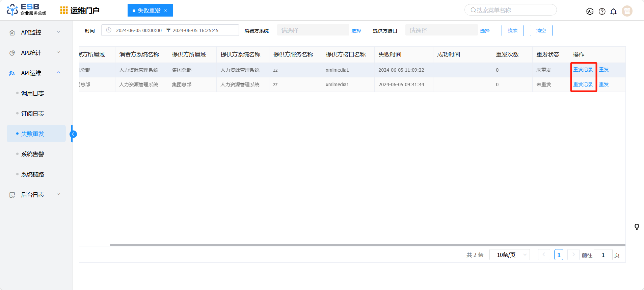Click the user avatar icon
Viewport: 644px width, 290px height.
point(627,11)
